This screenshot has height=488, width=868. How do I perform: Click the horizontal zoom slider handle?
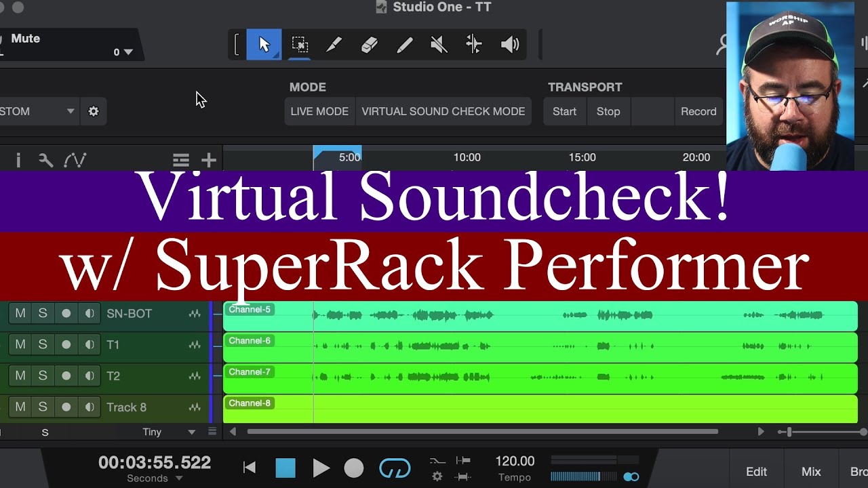[x=789, y=432]
